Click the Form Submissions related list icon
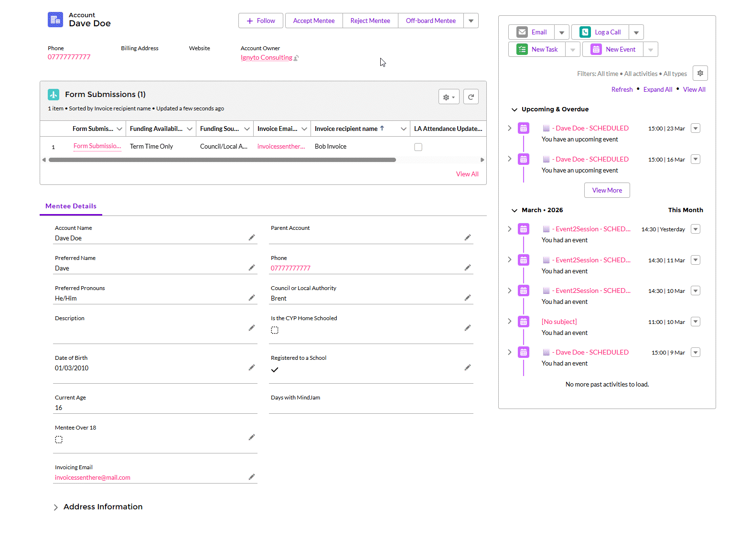 click(x=54, y=94)
